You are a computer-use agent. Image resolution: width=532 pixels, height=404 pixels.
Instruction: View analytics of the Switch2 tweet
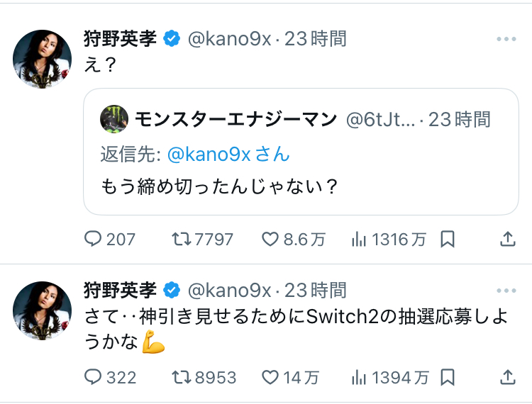point(359,377)
